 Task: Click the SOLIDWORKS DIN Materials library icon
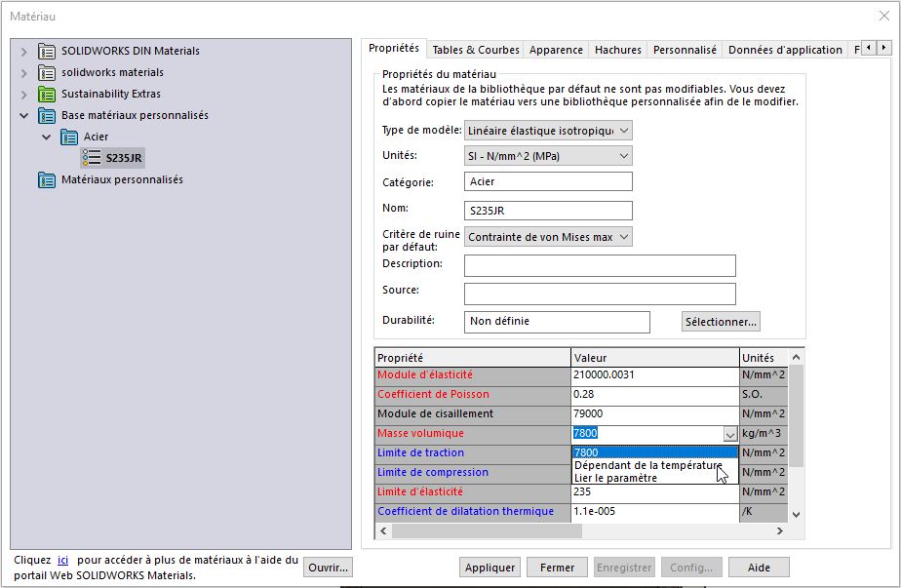pos(47,51)
